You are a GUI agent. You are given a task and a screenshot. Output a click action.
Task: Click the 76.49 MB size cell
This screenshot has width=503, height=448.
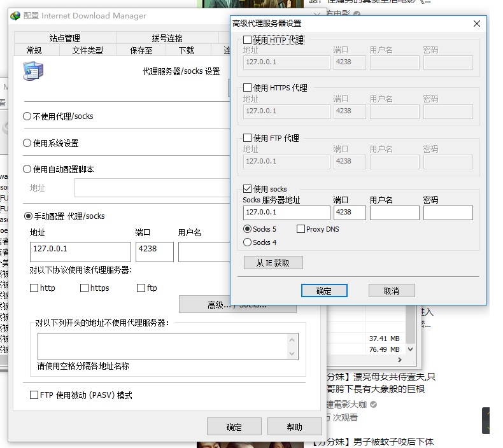coord(384,349)
